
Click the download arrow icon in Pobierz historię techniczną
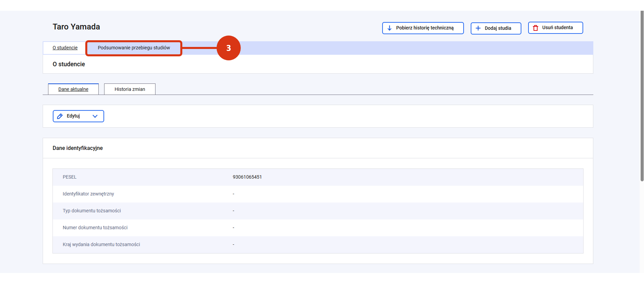389,28
